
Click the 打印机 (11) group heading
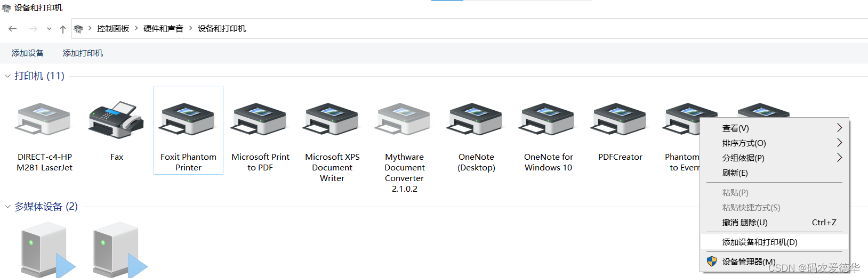(39, 76)
